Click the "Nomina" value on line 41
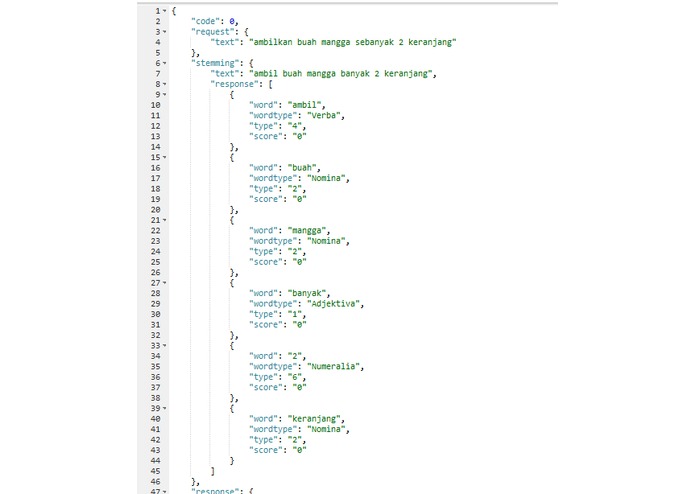This screenshot has height=494, width=695. [x=326, y=429]
